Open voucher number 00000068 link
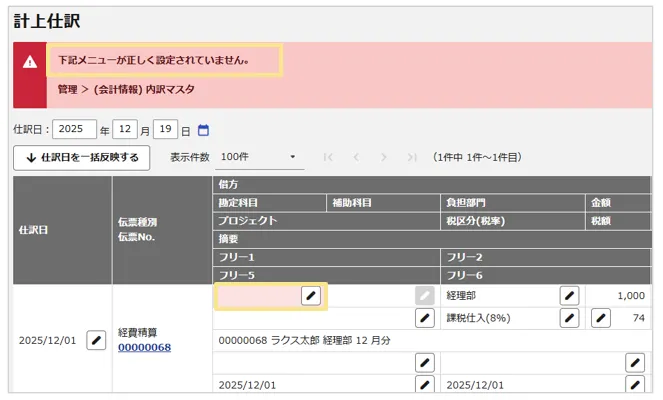 point(144,347)
